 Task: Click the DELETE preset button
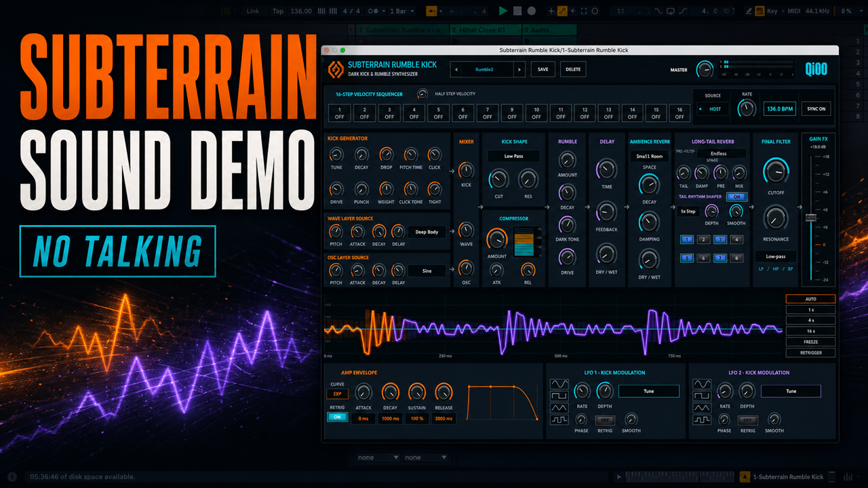[573, 69]
